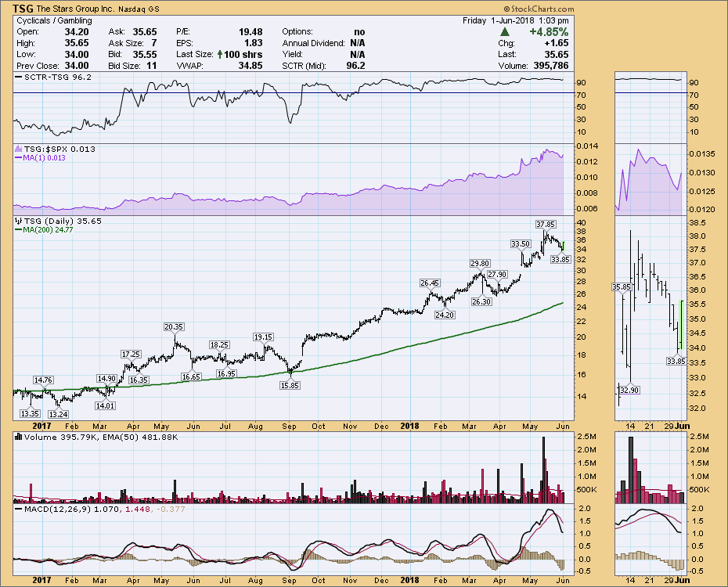Click the 13.35 low price annotation

click(x=30, y=413)
